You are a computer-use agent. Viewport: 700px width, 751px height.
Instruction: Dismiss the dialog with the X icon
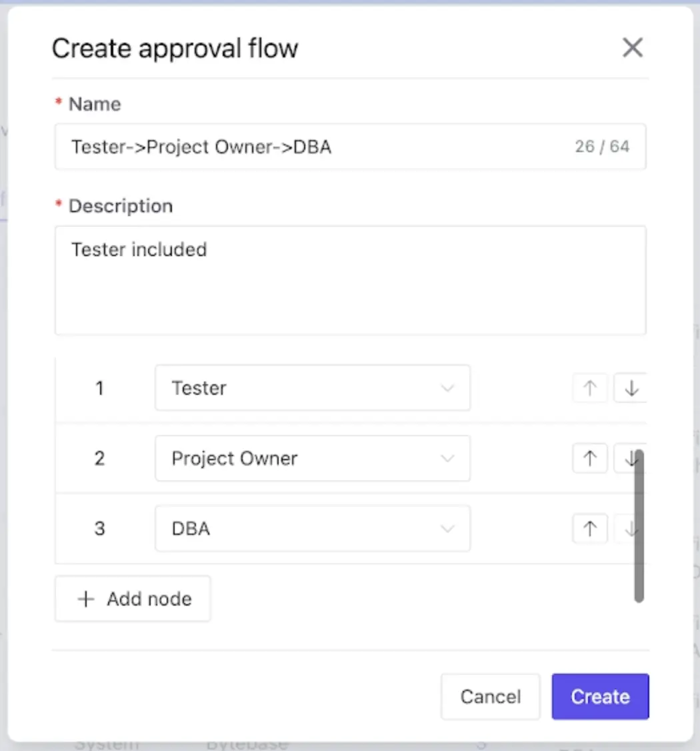(632, 47)
